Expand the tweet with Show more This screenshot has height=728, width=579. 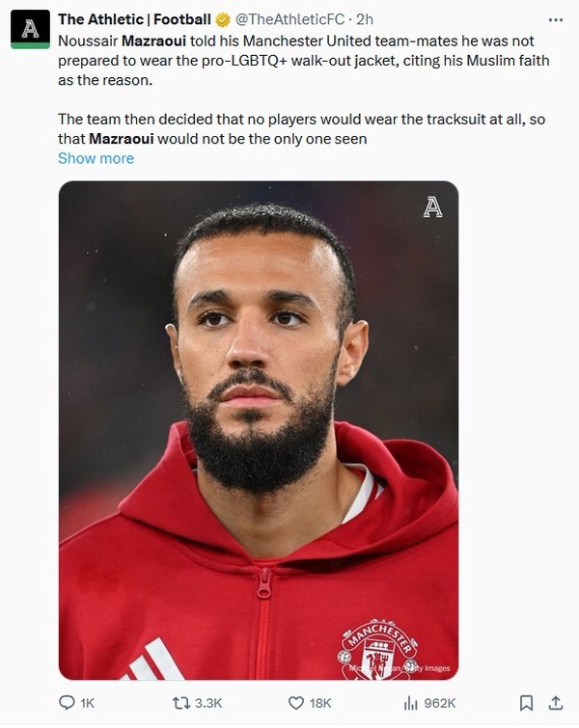96,158
